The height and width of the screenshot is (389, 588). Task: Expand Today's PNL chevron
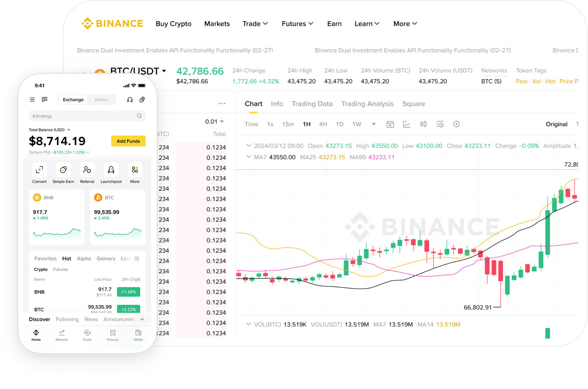[88, 152]
